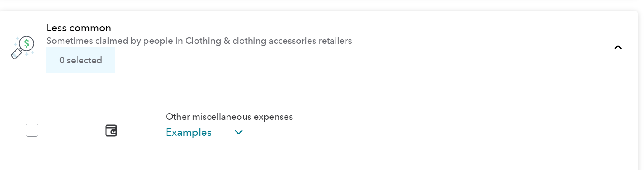This screenshot has height=170, width=644.
Task: Show examples for Other miscellaneous expenses
Action: click(189, 132)
